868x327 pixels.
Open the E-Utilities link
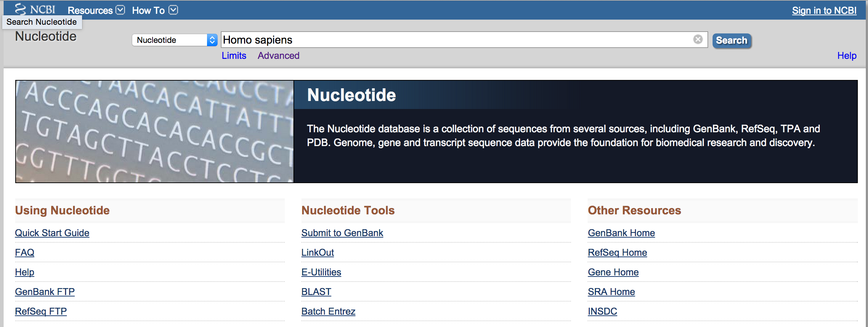coord(321,272)
